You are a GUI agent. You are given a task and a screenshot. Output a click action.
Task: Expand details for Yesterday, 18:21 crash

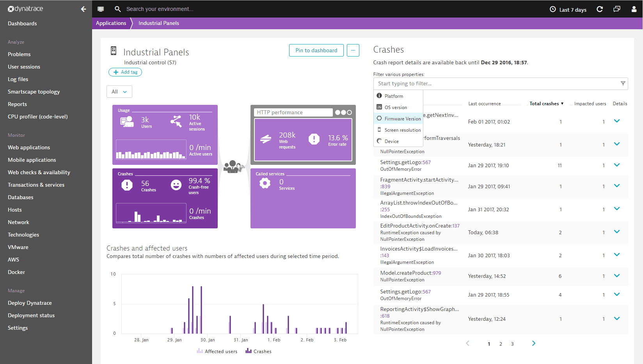pyautogui.click(x=617, y=144)
